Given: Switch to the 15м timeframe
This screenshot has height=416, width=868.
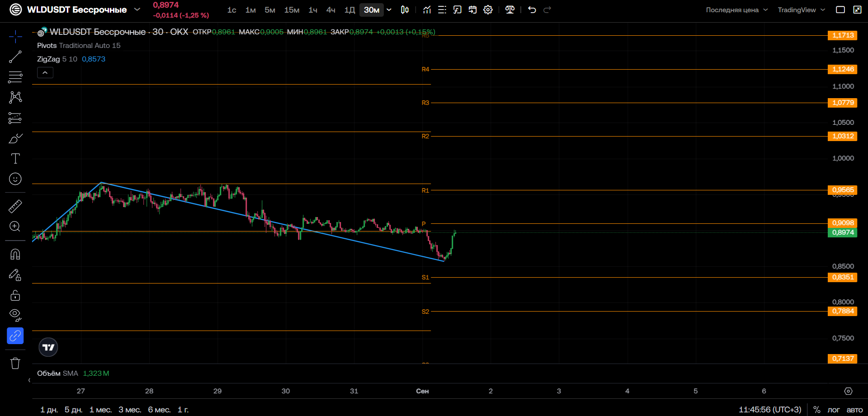Looking at the screenshot, I should 292,10.
